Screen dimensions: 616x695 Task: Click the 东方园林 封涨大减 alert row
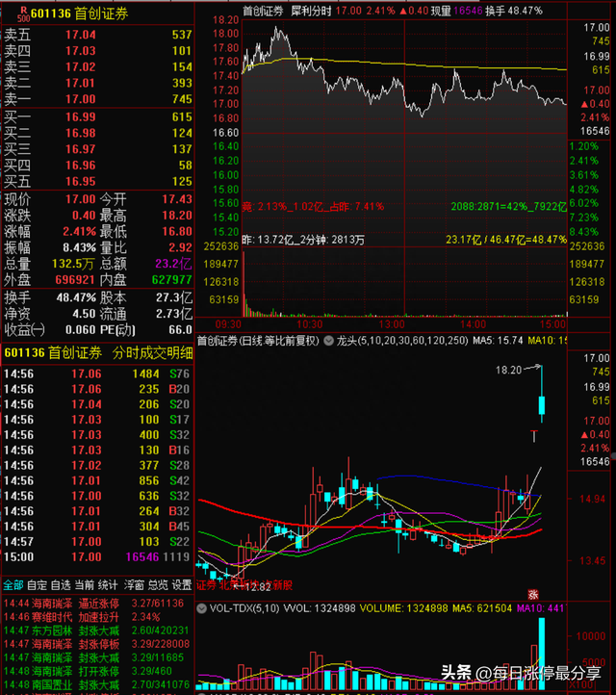click(96, 631)
